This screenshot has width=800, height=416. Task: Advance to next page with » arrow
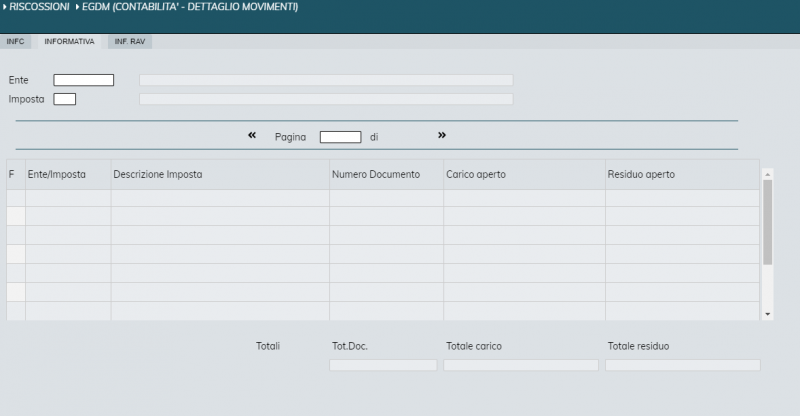click(442, 135)
